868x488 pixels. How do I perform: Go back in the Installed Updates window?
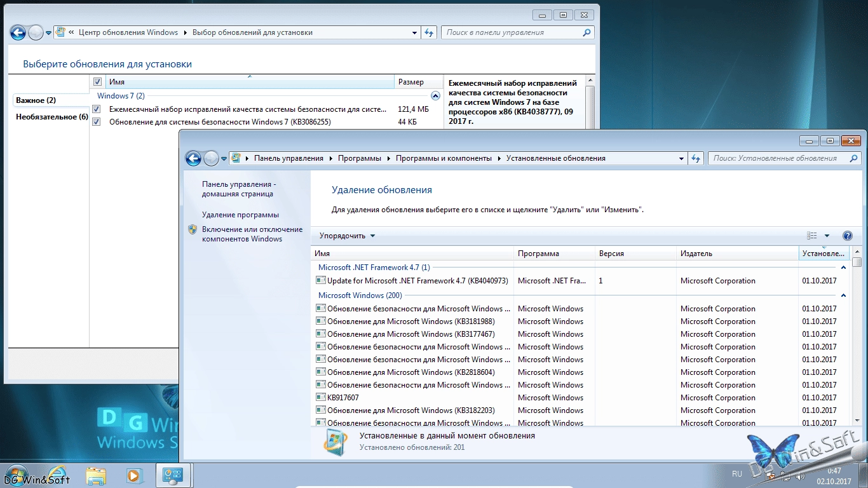pyautogui.click(x=193, y=158)
